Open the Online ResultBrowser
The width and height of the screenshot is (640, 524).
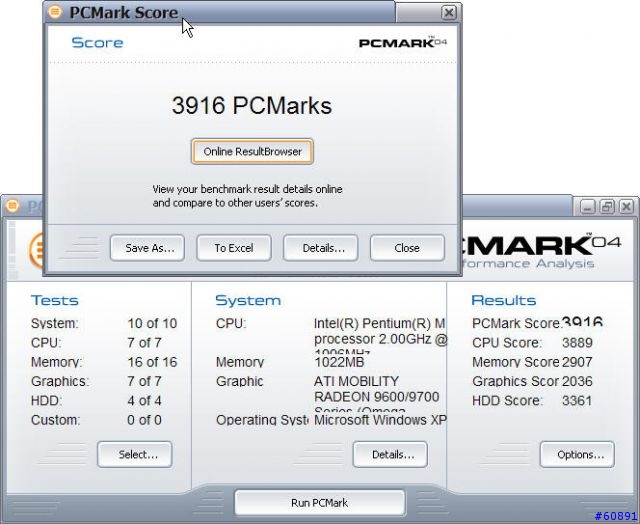coord(252,152)
